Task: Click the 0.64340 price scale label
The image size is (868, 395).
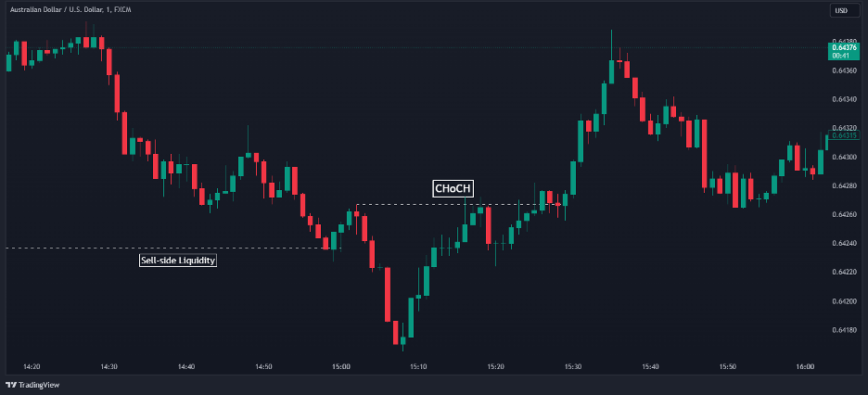Action: pyautogui.click(x=844, y=99)
